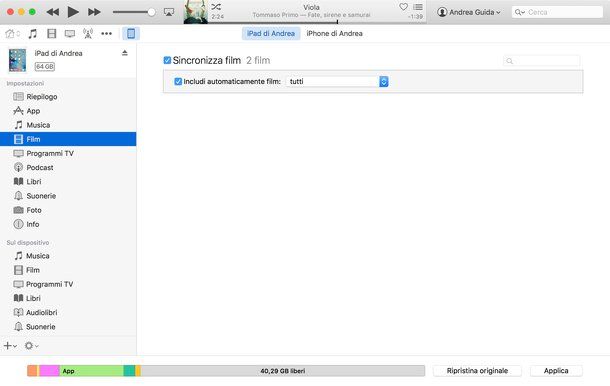The width and height of the screenshot is (610, 386).
Task: Click the Cerca search field
Action: coord(557,12)
